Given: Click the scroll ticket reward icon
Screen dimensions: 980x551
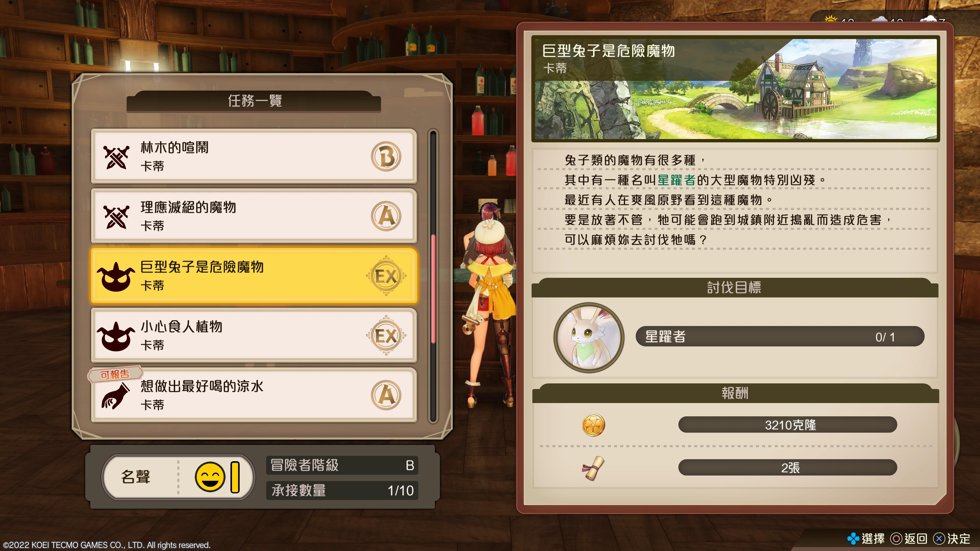Looking at the screenshot, I should (593, 468).
